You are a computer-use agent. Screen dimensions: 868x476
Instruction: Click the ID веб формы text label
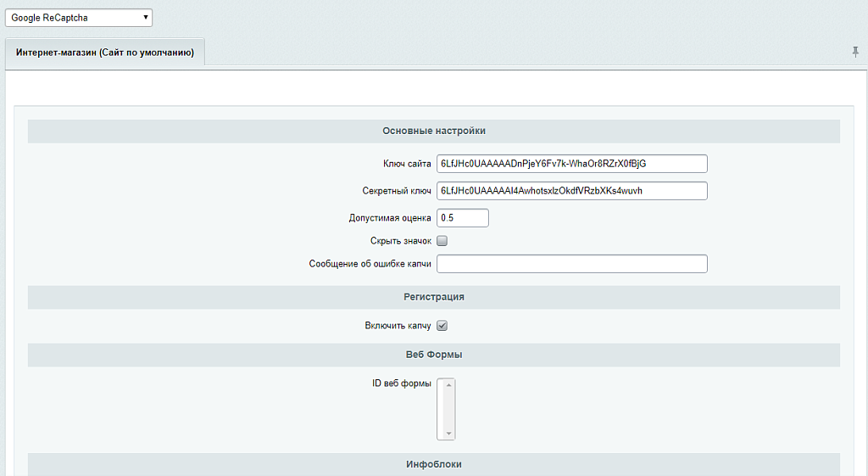coord(401,384)
